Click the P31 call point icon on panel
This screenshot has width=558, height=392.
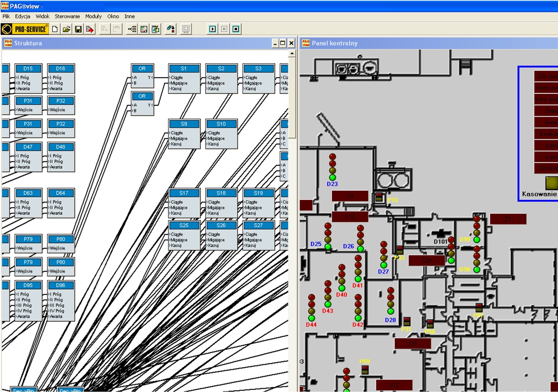[x=407, y=322]
